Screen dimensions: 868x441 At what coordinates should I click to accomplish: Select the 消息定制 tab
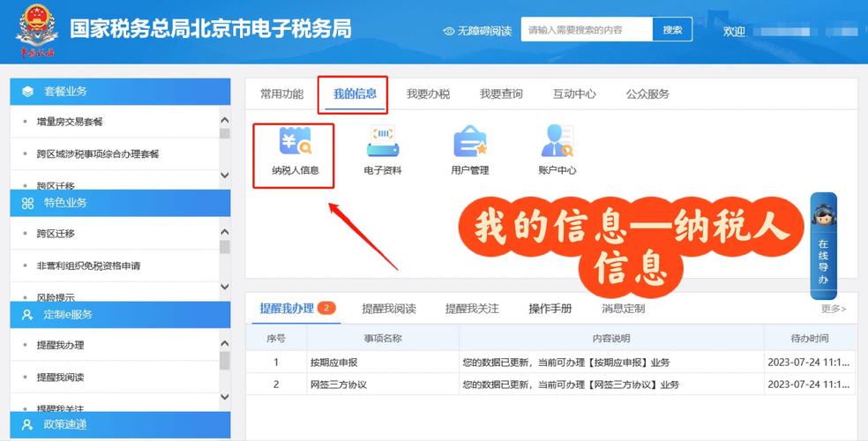(624, 309)
